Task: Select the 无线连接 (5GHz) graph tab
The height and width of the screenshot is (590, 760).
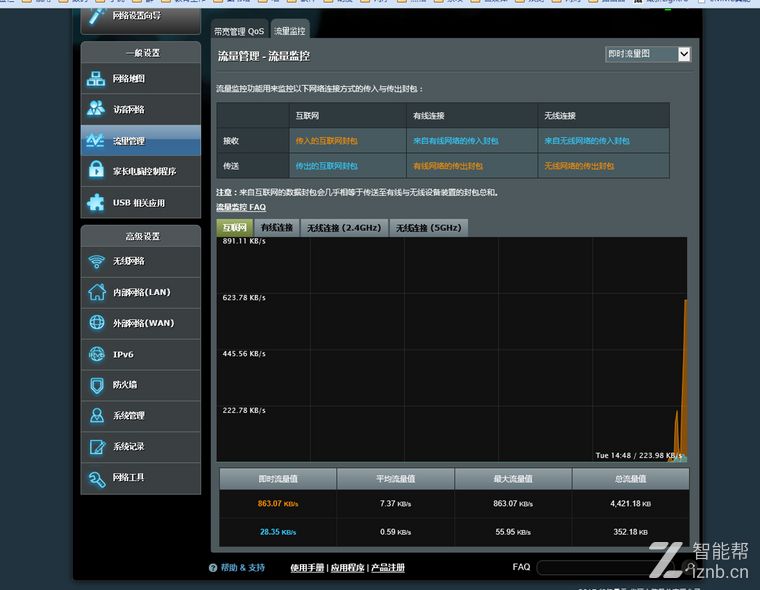Action: (x=428, y=227)
